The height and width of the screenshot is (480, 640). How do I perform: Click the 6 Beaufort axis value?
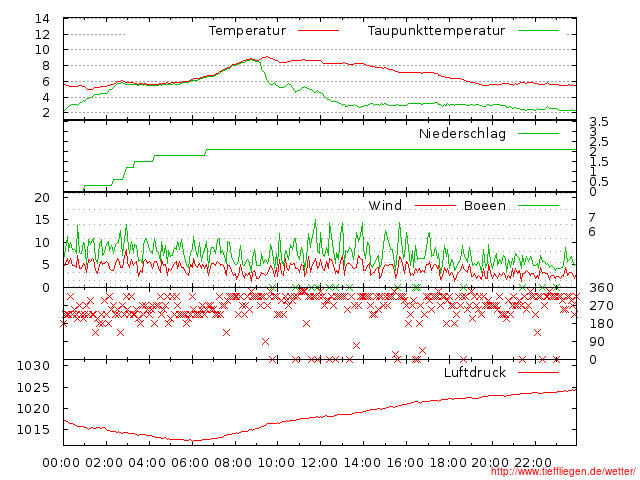(x=592, y=232)
